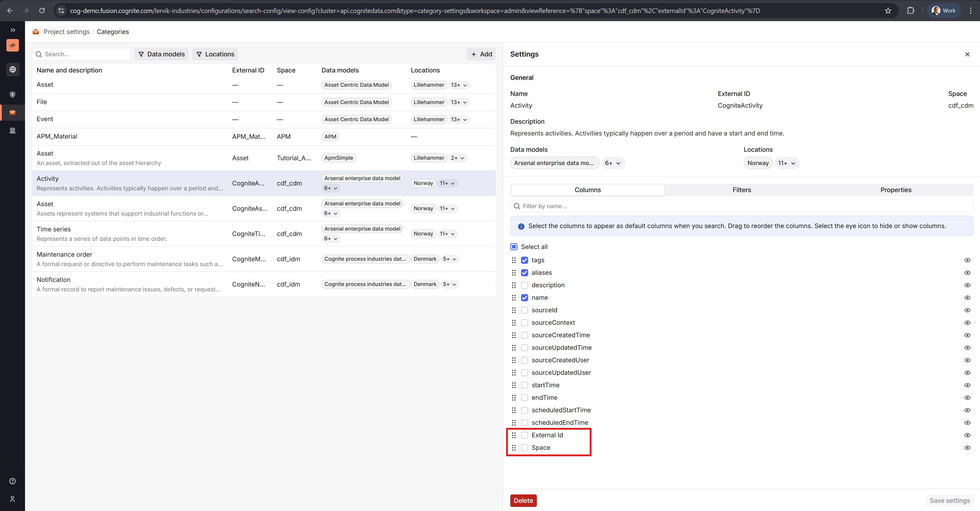Uncheck the aliases column checkbox
The image size is (980, 511).
(x=524, y=273)
